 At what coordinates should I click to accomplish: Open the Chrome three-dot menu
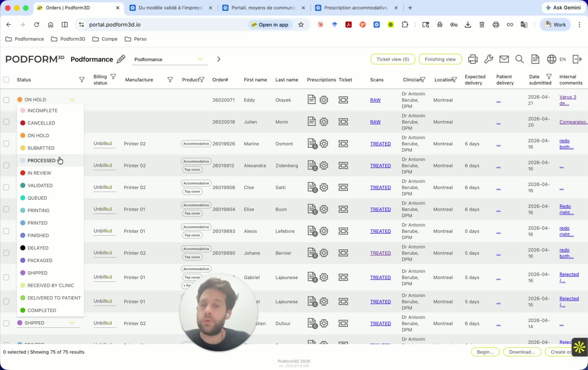pyautogui.click(x=579, y=25)
